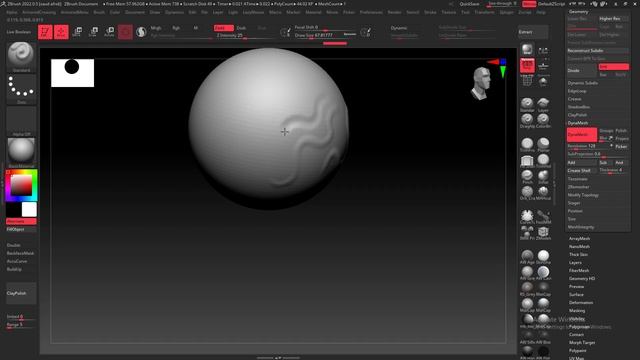Open the Dots stroke type selector
This screenshot has height=360, width=640.
[x=21, y=89]
